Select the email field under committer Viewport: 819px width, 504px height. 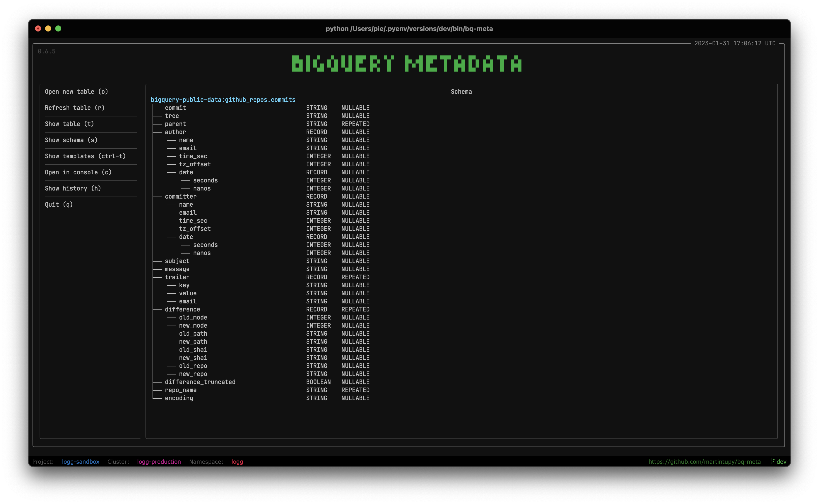(x=268, y=213)
